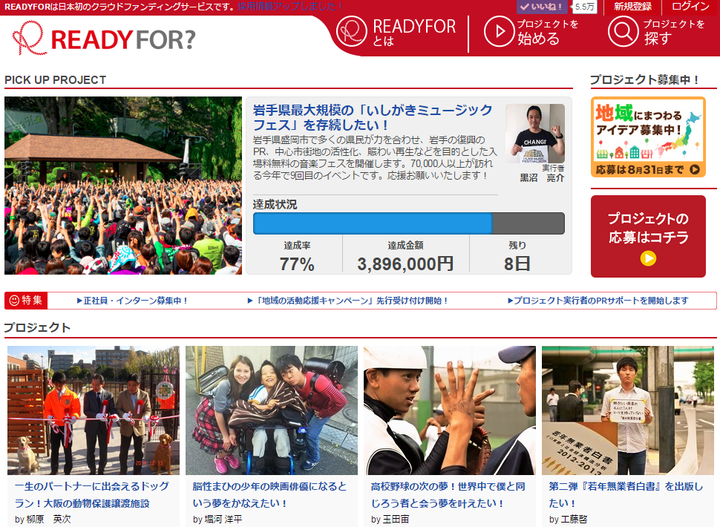Open the concert crowd photo of the pick-up project
Screen dimensions: 720x527
(x=123, y=185)
